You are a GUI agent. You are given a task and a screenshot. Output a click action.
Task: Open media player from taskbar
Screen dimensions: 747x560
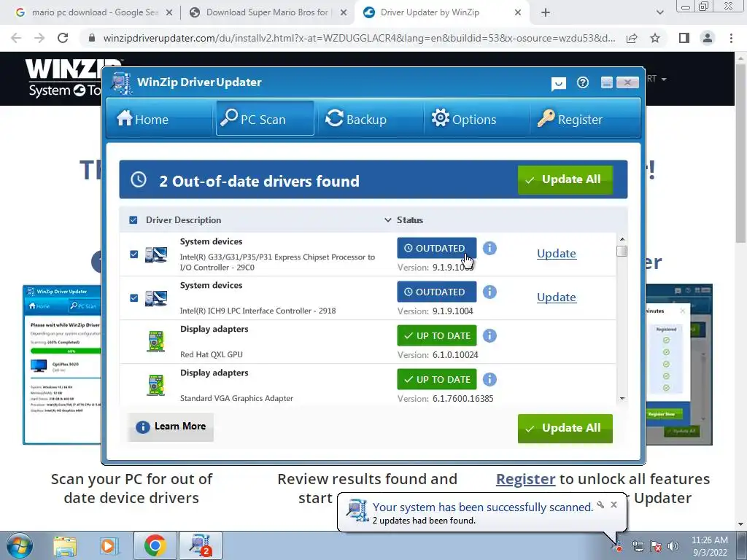(x=109, y=545)
